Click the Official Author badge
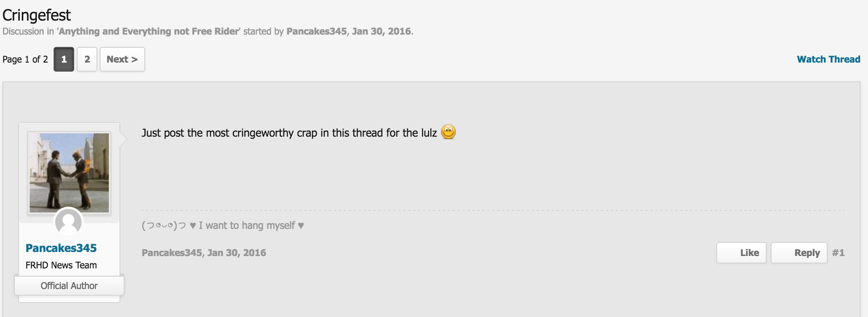The width and height of the screenshot is (868, 317). 69,286
